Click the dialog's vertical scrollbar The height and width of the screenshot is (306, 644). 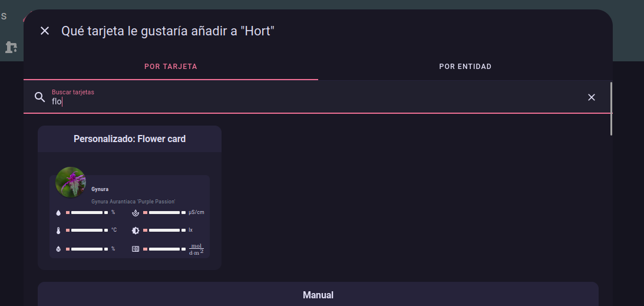611,109
